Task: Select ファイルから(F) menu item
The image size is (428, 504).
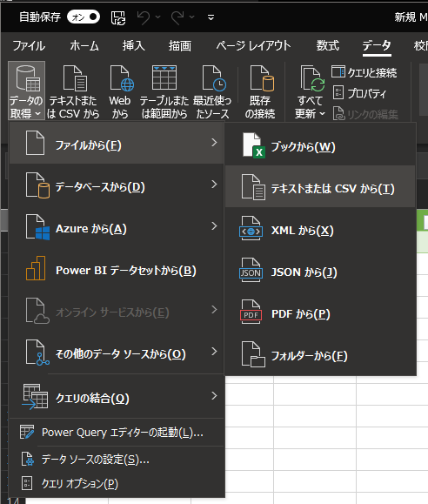Action: click(117, 143)
